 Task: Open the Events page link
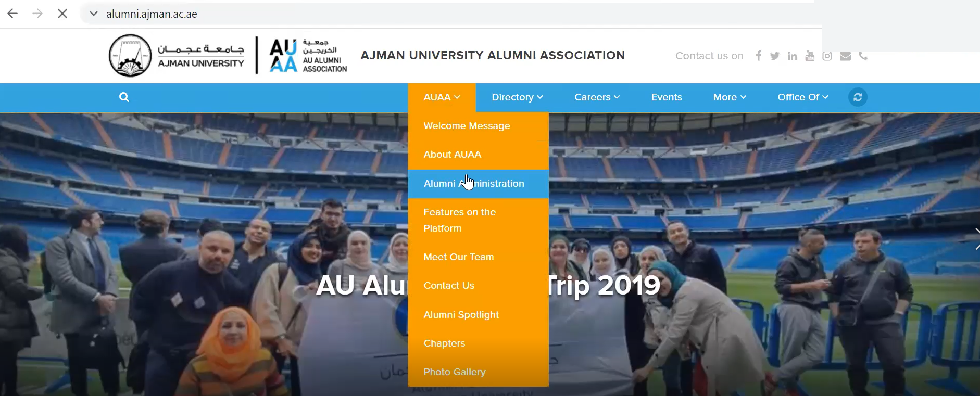coord(667,97)
